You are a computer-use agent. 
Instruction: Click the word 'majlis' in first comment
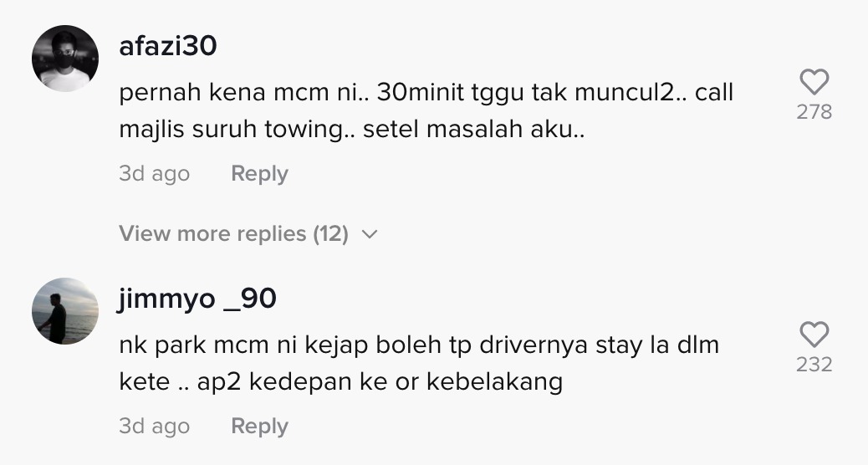(x=151, y=130)
